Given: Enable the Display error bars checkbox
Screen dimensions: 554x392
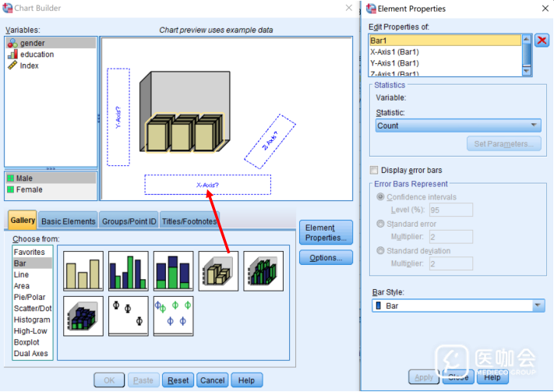Looking at the screenshot, I should [375, 170].
